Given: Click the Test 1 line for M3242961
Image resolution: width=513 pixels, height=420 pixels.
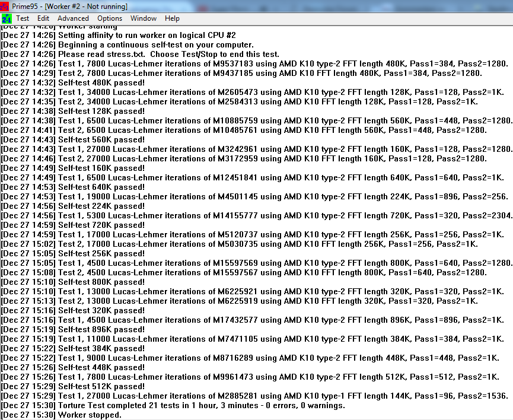Looking at the screenshot, I should [257, 149].
